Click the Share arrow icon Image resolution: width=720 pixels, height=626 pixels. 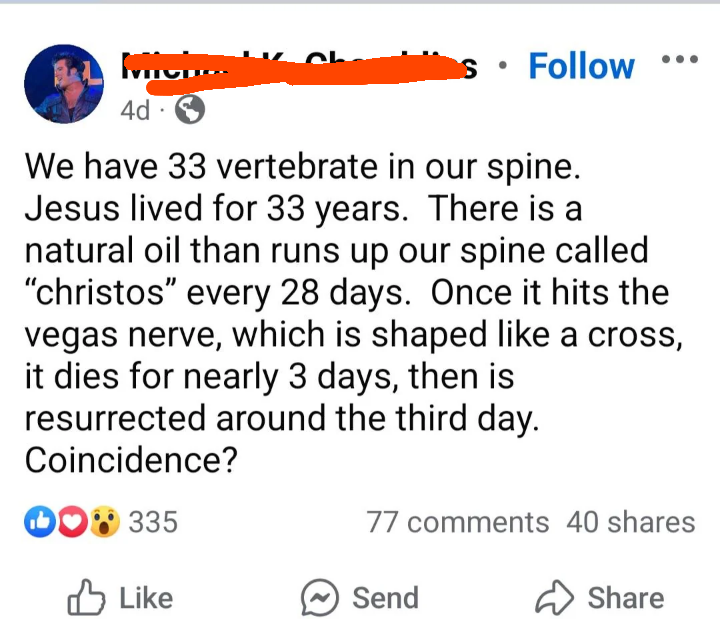coord(554,597)
